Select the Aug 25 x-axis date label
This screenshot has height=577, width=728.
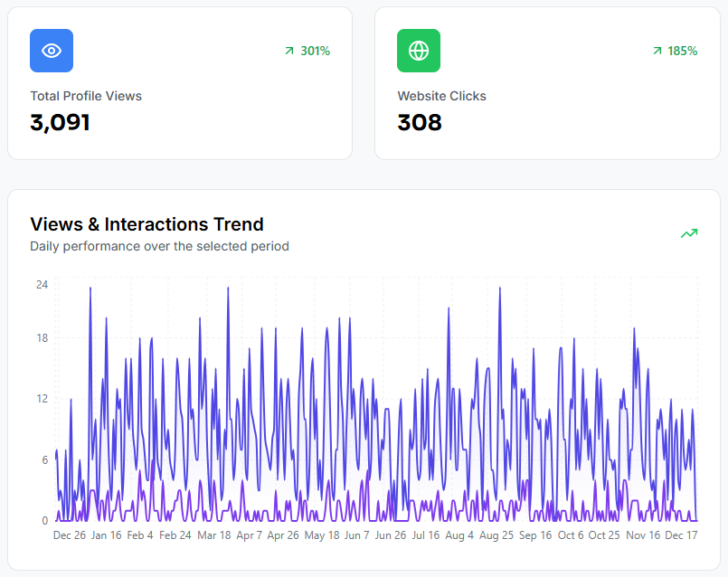coord(496,535)
